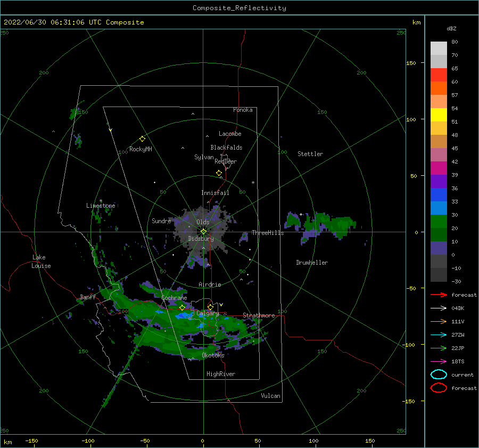Click the Calgary city label
Image resolution: width=479 pixels, height=448 pixels.
208,313
